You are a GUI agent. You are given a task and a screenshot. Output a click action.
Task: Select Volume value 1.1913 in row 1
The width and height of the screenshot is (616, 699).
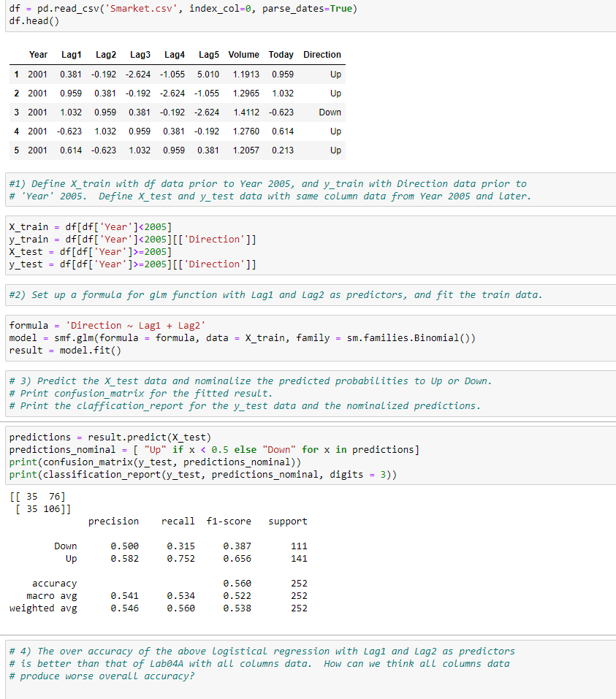coord(246,75)
